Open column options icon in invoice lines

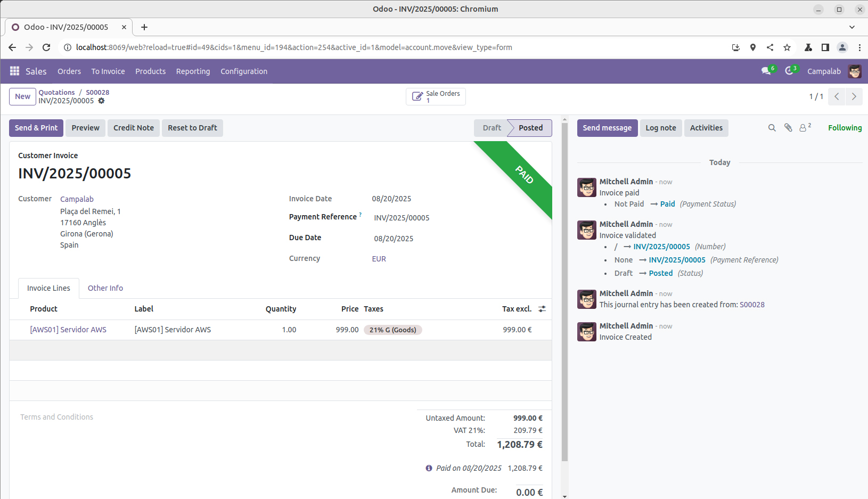542,309
